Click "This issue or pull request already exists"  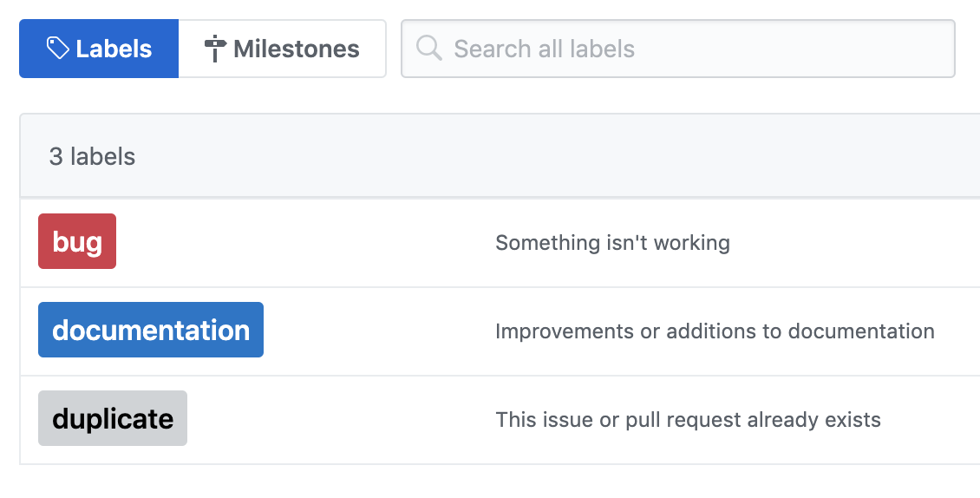click(x=688, y=420)
